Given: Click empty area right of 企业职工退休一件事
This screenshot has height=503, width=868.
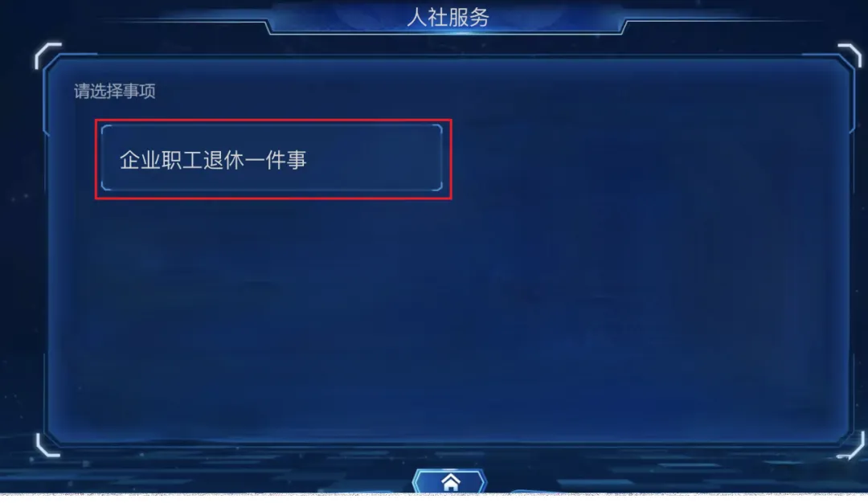Looking at the screenshot, I should [x=648, y=159].
